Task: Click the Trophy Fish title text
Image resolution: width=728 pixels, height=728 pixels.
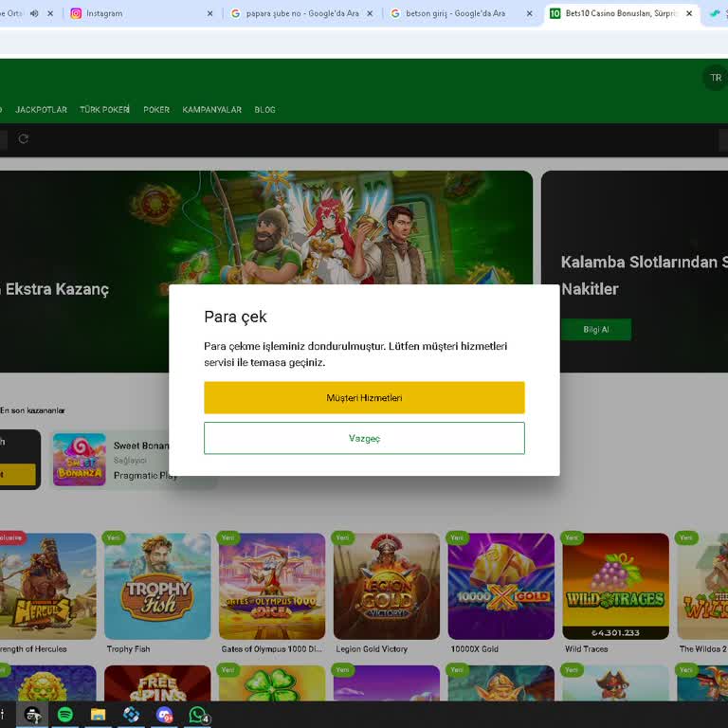Action: coord(128,648)
